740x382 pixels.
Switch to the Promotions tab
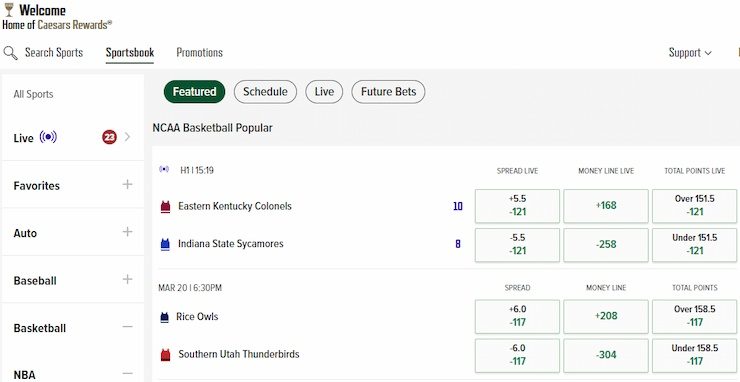coord(200,52)
